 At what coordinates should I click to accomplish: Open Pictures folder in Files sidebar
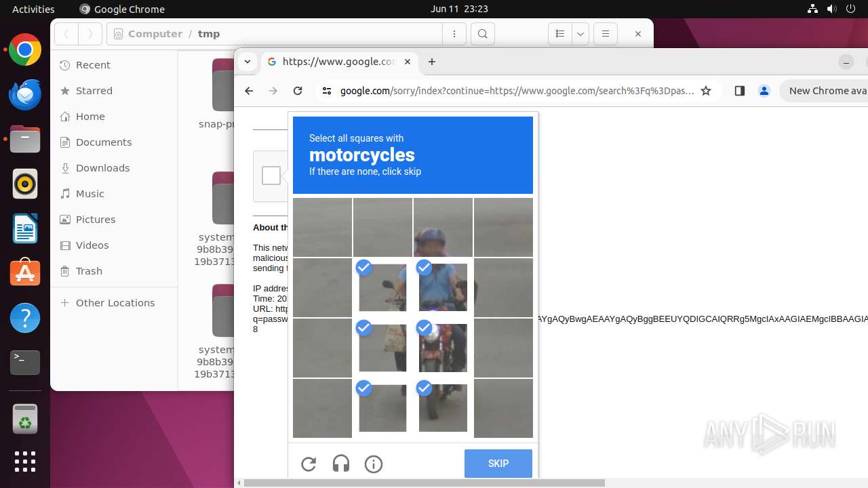[114, 220]
